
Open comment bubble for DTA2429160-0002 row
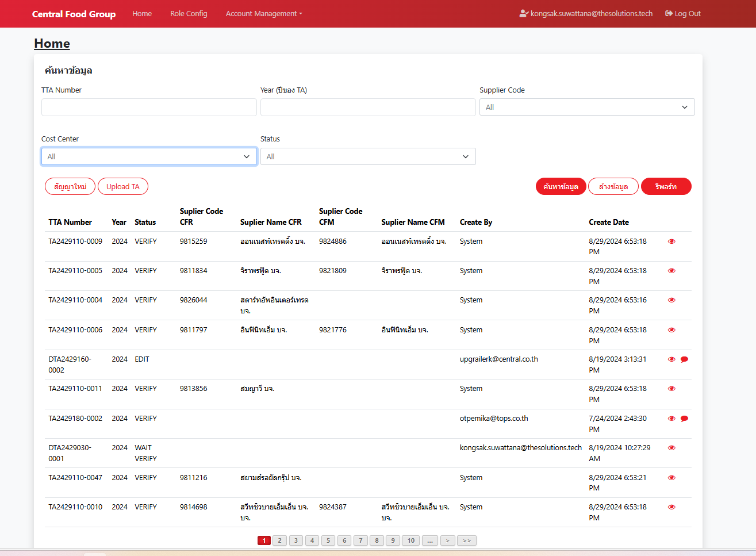pyautogui.click(x=684, y=359)
